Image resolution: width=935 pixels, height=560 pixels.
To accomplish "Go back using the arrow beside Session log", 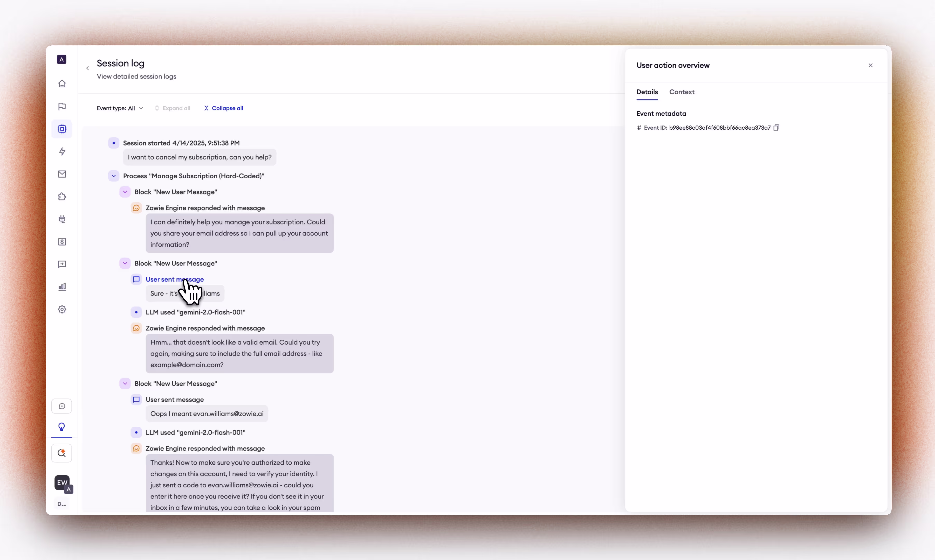I will pos(88,68).
